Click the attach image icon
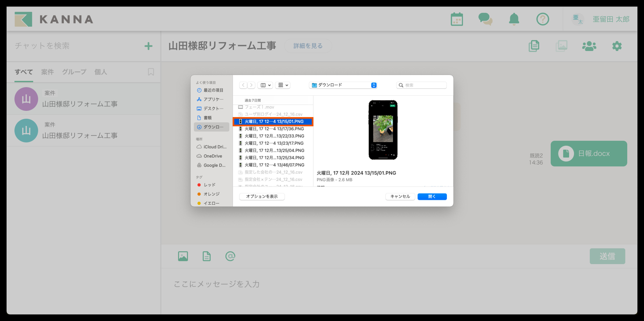The image size is (644, 321). tap(183, 256)
